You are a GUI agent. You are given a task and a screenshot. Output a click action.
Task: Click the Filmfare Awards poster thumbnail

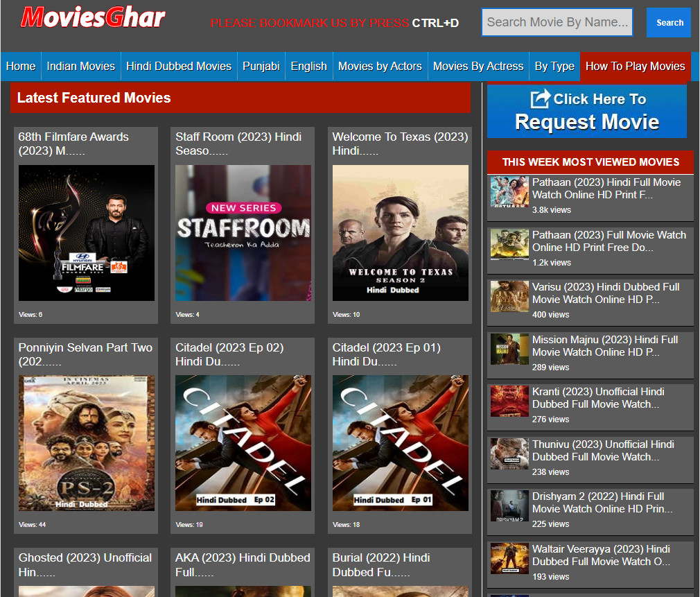87,233
